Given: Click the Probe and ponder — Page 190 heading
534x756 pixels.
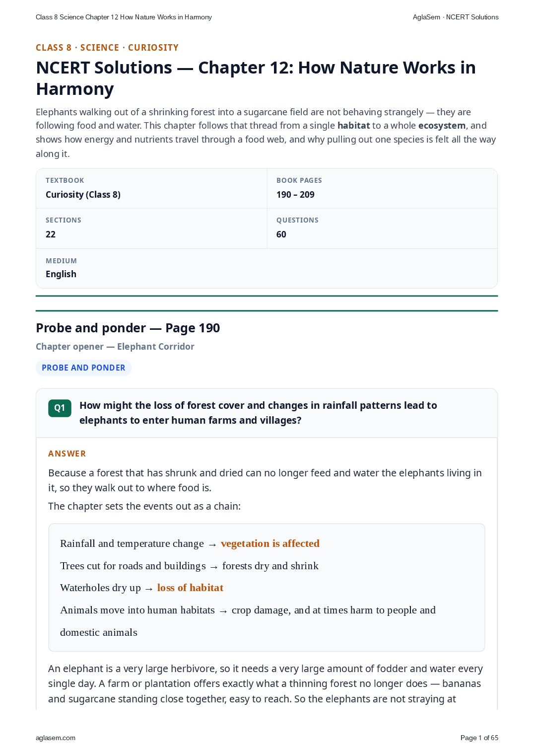Looking at the screenshot, I should [x=128, y=328].
